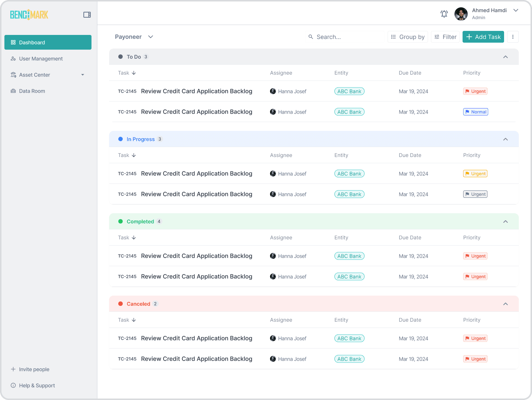Screen dimensions: 532x400
Task: Go to Dashboard in the sidebar
Action: click(48, 42)
